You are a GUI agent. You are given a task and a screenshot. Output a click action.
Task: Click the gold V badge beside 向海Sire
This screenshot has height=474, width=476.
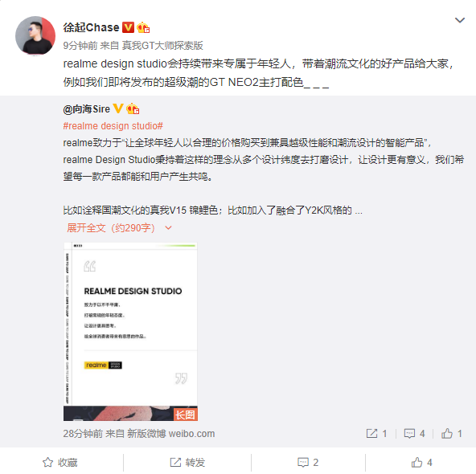point(118,108)
